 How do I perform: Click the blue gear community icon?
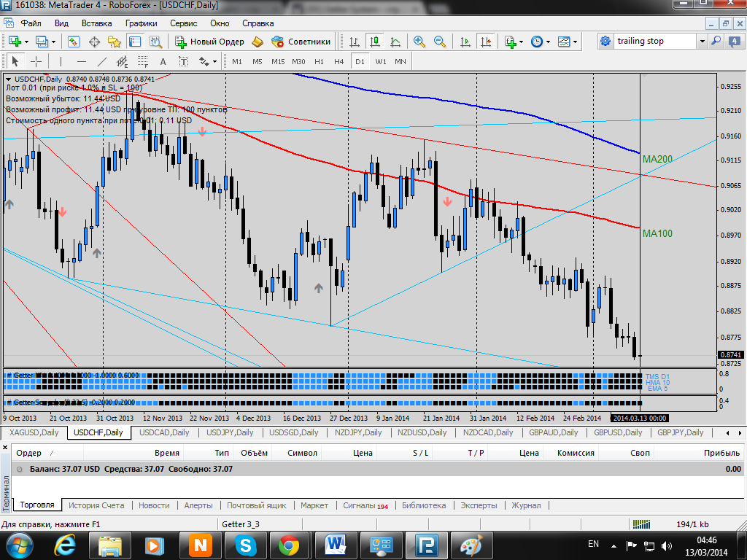point(605,42)
